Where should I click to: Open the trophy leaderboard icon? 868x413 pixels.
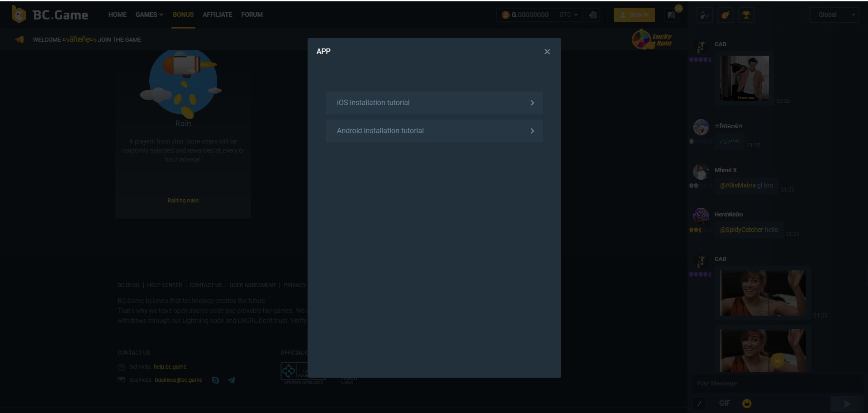click(746, 15)
